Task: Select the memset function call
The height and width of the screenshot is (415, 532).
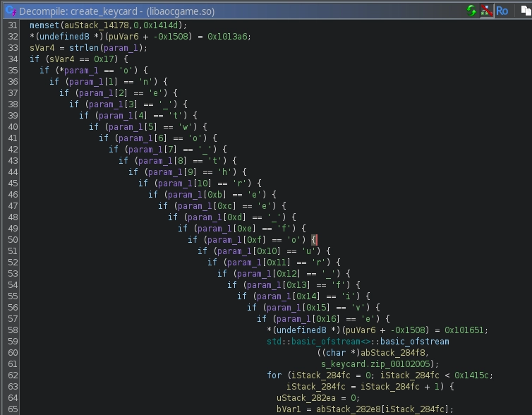Action: point(44,25)
